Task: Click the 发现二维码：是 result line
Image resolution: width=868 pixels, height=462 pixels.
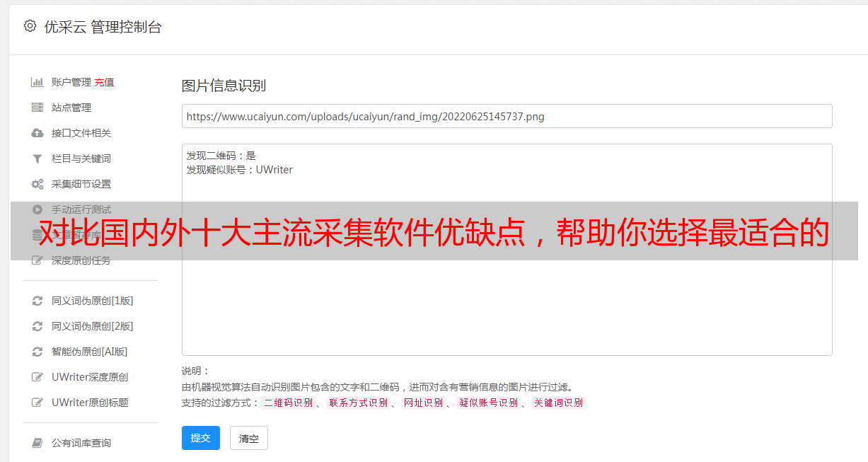Action: [221, 156]
